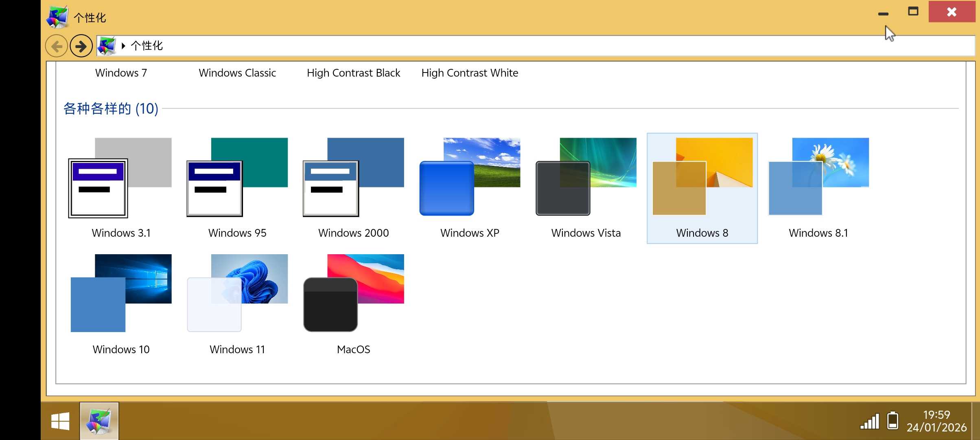Open the taskbar clock and date

pos(936,421)
